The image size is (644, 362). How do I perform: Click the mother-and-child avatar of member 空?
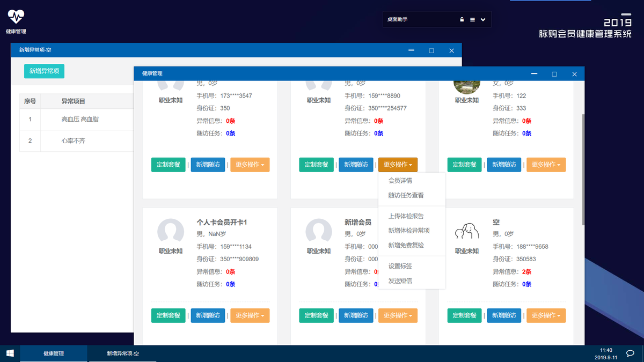[x=467, y=232]
